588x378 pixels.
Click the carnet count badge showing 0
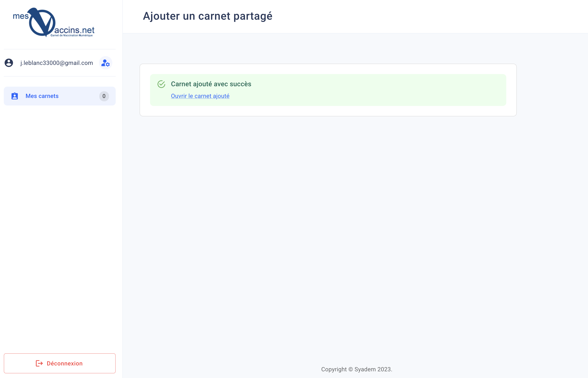coord(104,96)
